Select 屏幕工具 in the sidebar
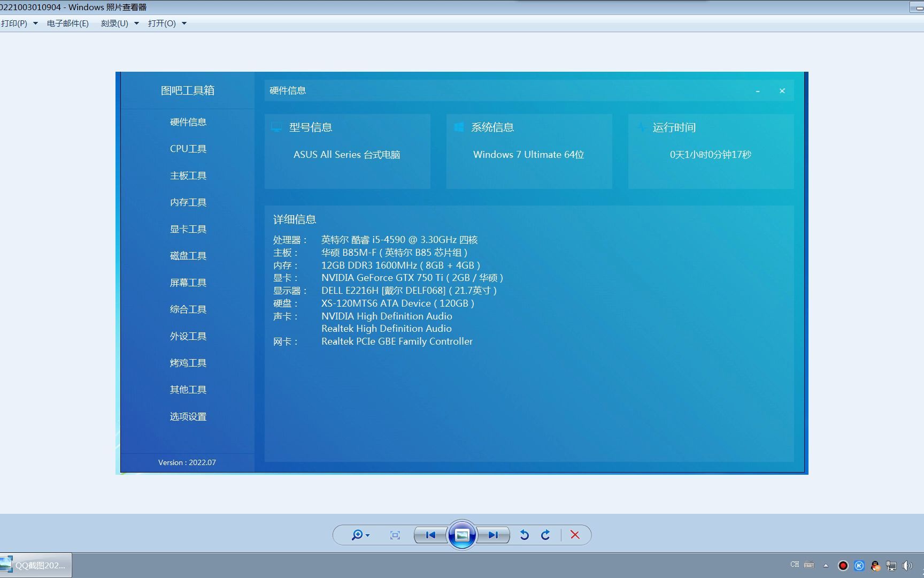924x578 pixels. pyautogui.click(x=188, y=283)
